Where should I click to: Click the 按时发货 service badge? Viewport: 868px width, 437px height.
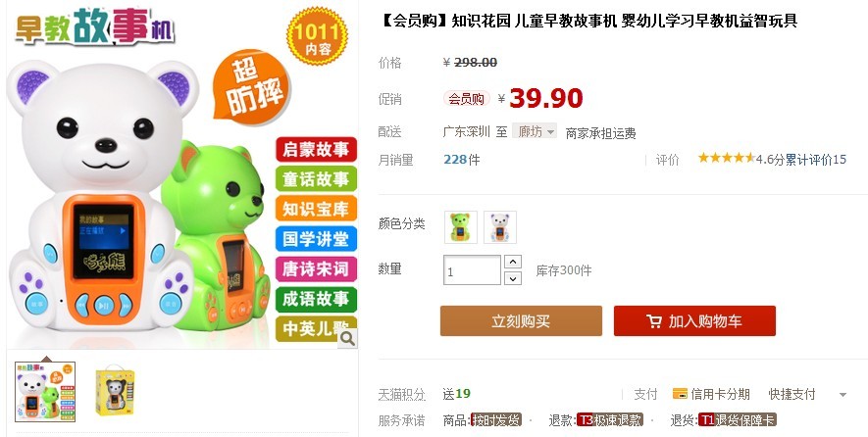pos(496,419)
